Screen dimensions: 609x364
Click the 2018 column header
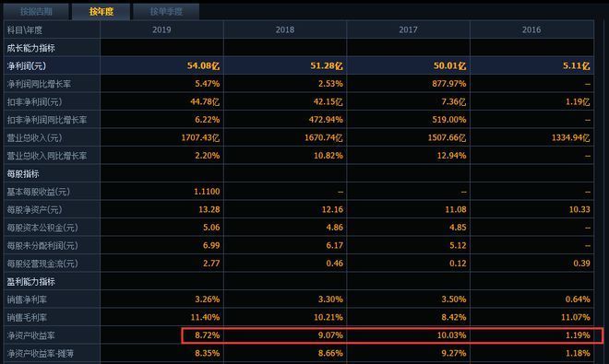(x=285, y=29)
